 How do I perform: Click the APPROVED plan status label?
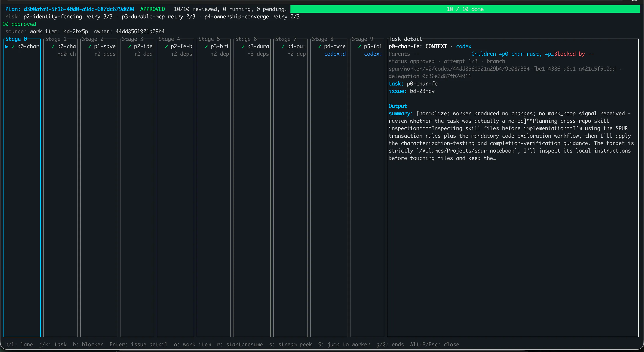[x=152, y=9]
